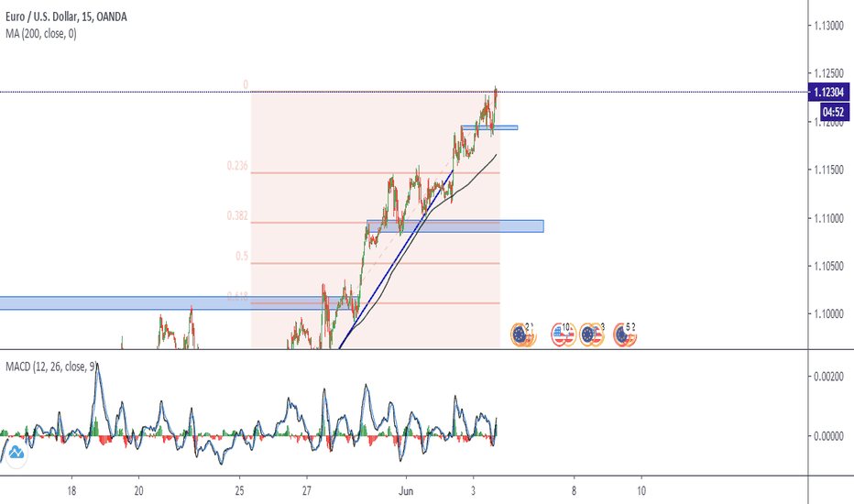Click the 0.00000 MACD axis label
The image size is (854, 504).
tap(829, 436)
